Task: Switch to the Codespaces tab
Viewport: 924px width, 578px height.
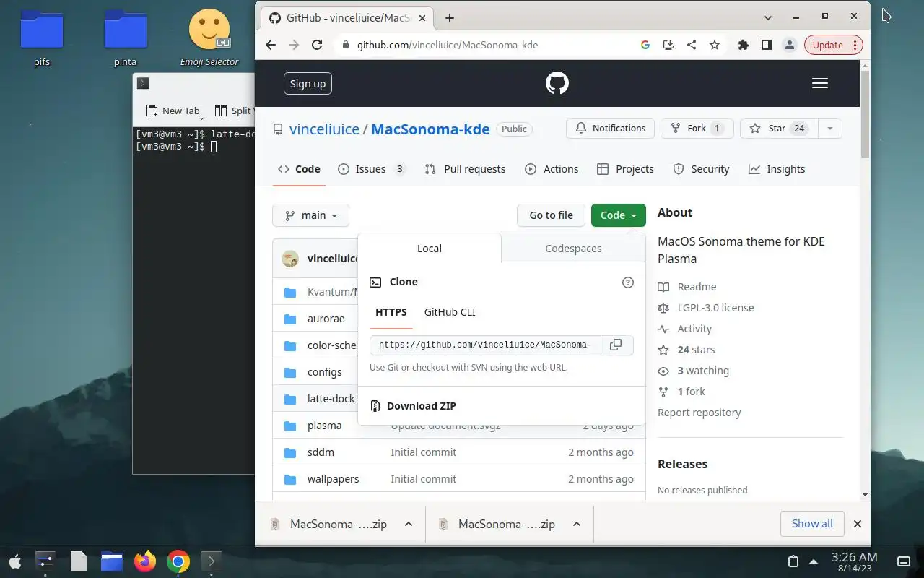Action: 573,249
